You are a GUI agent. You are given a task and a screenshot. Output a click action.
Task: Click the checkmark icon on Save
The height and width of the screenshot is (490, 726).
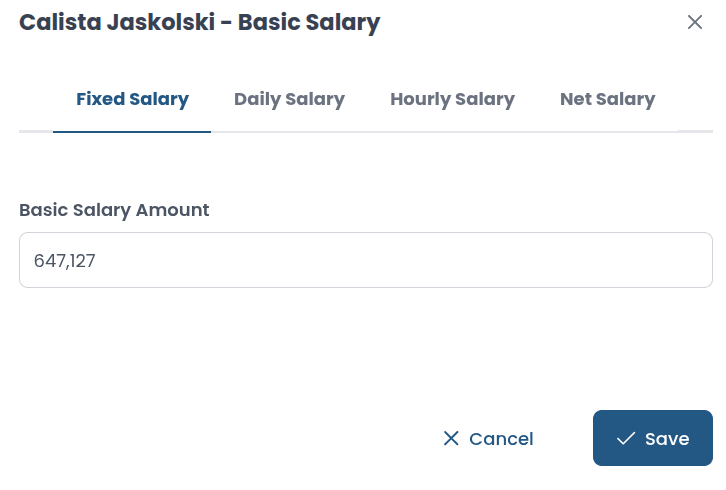click(626, 438)
